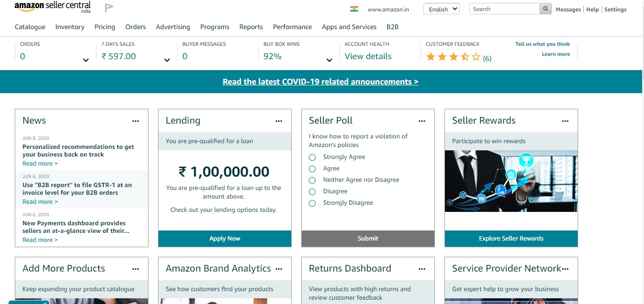Click Tell us what you think
Viewport: 644px width, 304px height.
[543, 44]
